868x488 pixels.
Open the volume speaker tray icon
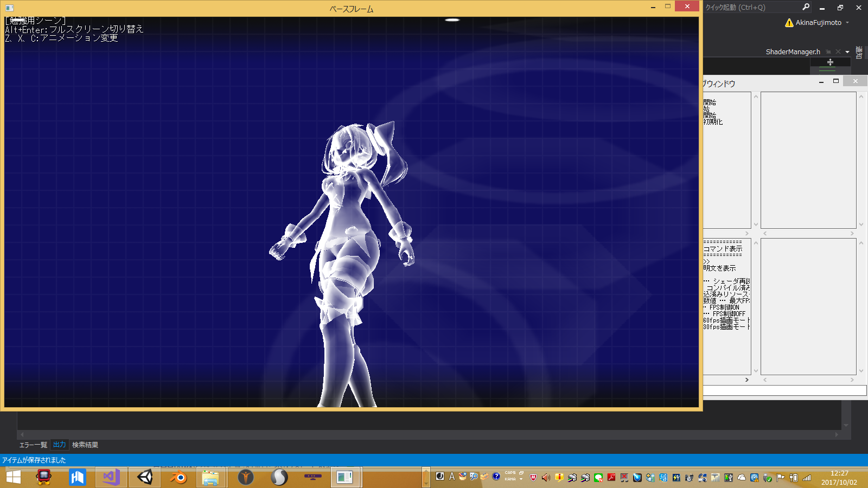546,478
